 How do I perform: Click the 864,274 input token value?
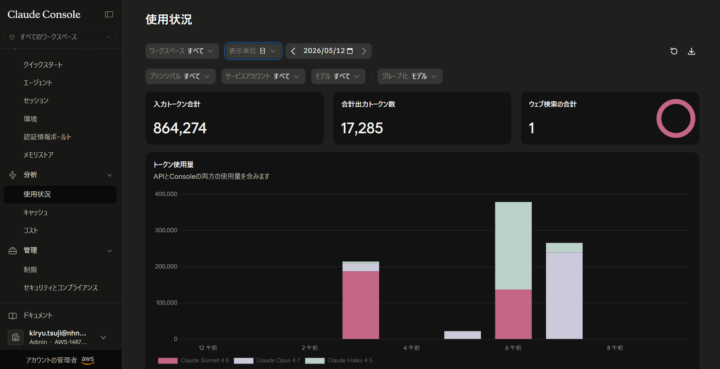click(x=180, y=128)
